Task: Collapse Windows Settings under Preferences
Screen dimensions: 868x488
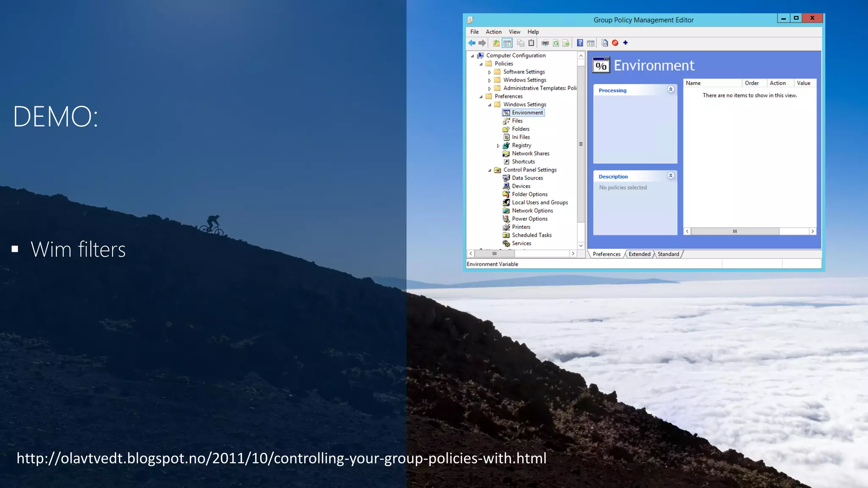Action: tap(490, 105)
